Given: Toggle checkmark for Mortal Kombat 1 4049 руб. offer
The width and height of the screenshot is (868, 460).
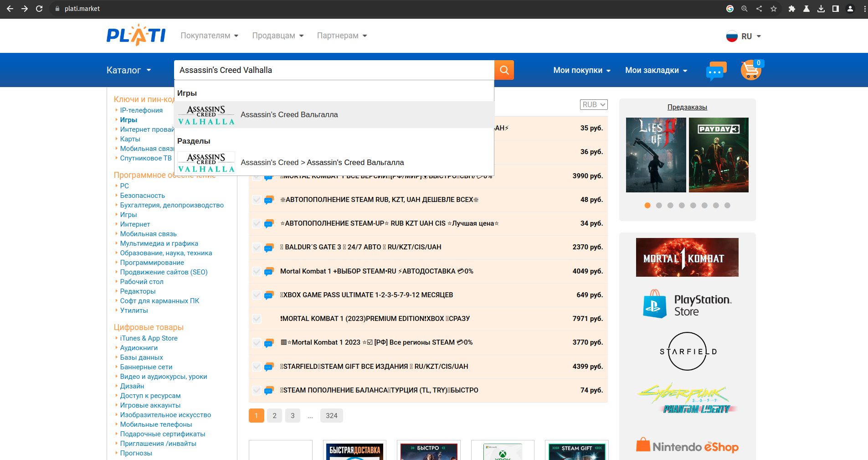Looking at the screenshot, I should 257,271.
